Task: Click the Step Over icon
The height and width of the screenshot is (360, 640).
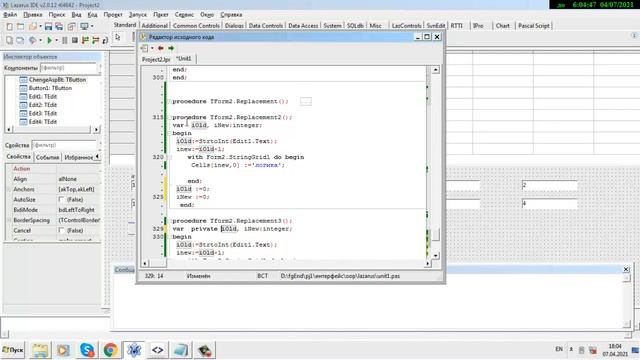Action: 95,40
